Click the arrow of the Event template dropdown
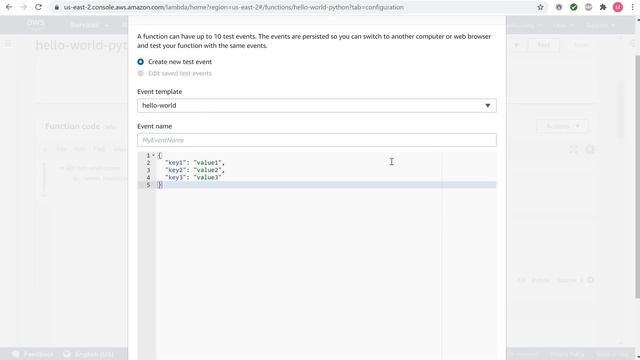The height and width of the screenshot is (360, 640). pyautogui.click(x=487, y=105)
